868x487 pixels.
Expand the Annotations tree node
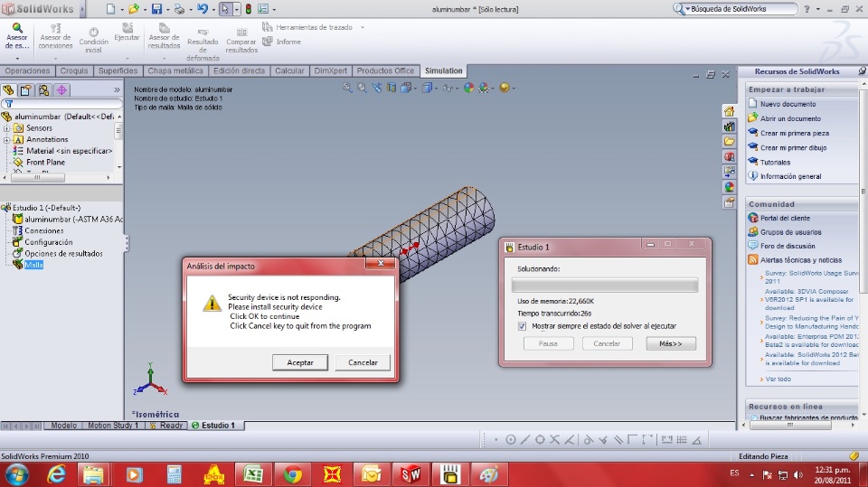click(6, 140)
